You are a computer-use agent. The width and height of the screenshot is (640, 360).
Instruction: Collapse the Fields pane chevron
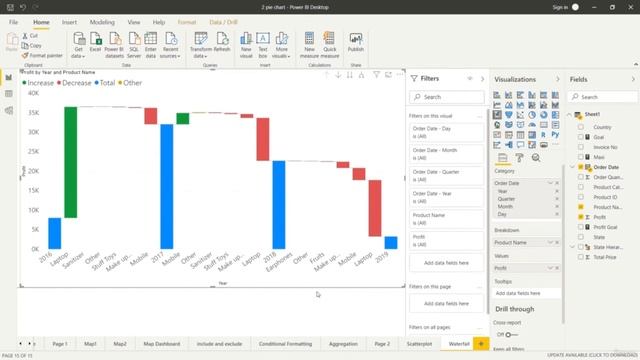(633, 79)
